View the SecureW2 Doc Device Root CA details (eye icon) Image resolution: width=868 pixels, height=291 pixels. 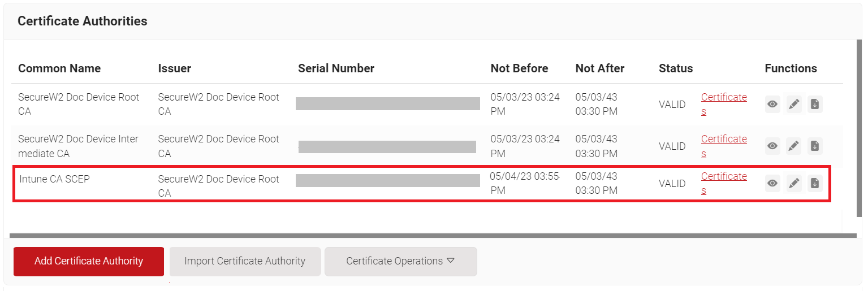(x=772, y=105)
